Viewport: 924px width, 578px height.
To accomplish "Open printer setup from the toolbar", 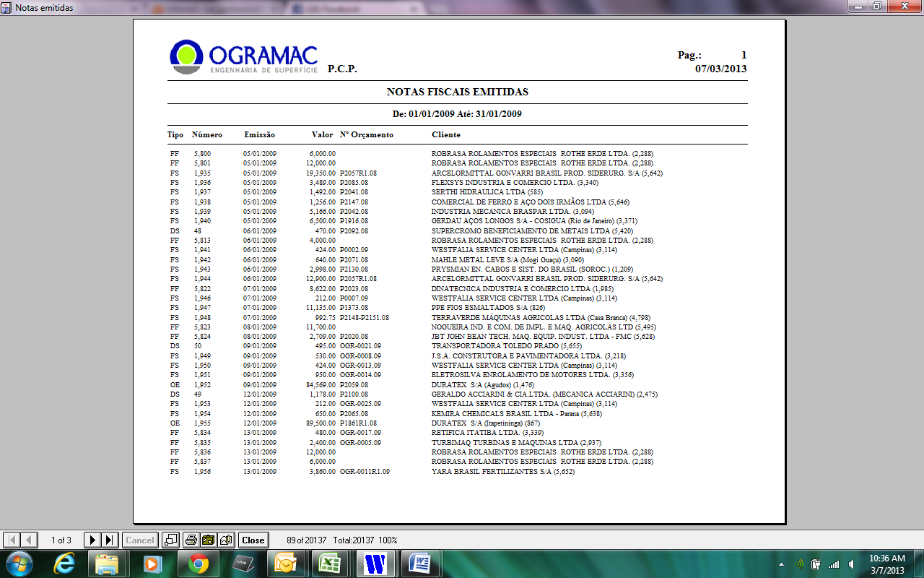I will tap(209, 540).
